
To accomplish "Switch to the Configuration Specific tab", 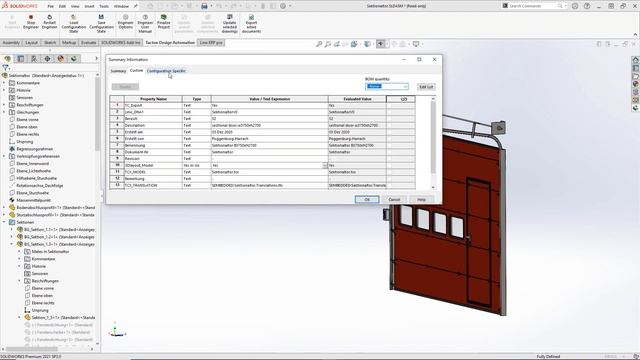I will point(166,71).
